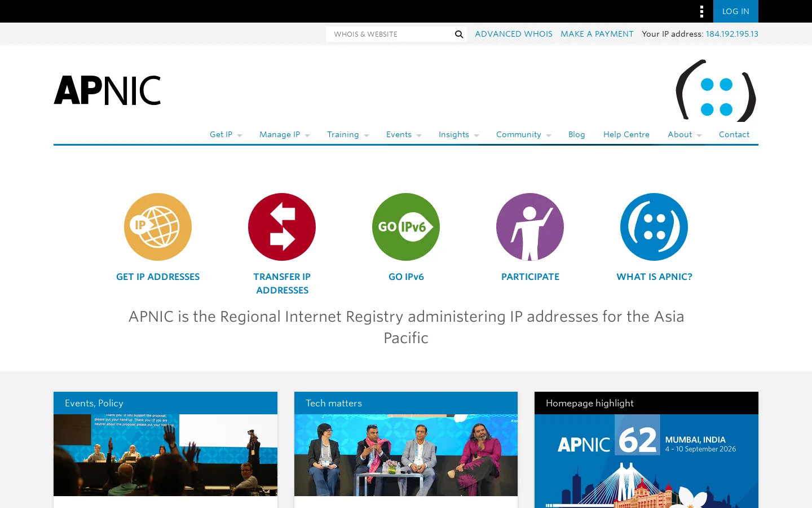Open the ADVANCED WHOIS link

(x=514, y=34)
